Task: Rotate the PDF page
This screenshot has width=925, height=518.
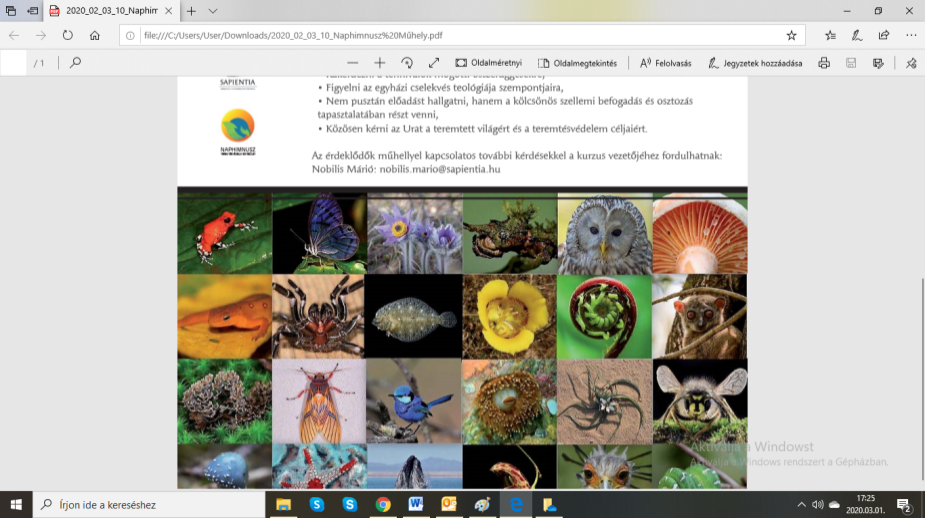Action: click(x=406, y=63)
